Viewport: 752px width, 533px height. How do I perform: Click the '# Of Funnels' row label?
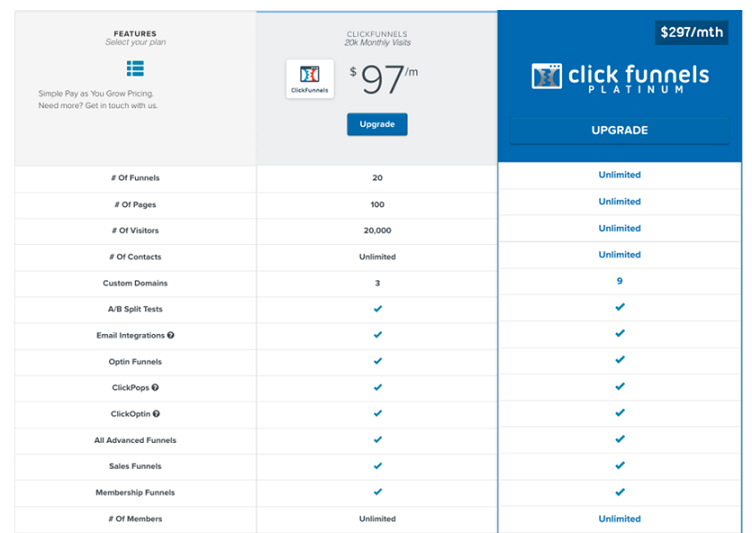pos(135,178)
